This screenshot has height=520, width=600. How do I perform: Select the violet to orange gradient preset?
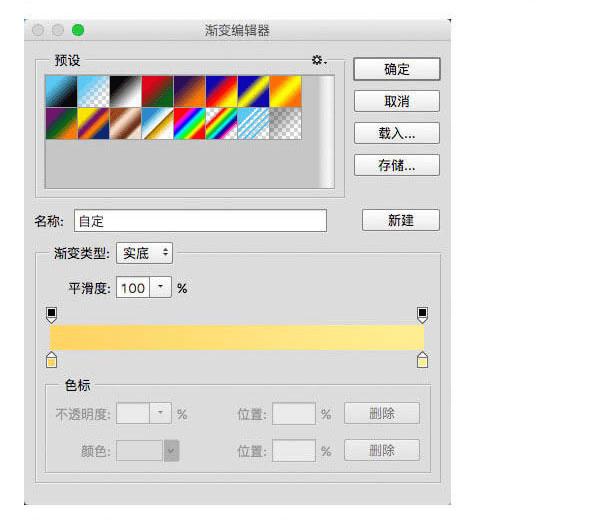[x=189, y=91]
